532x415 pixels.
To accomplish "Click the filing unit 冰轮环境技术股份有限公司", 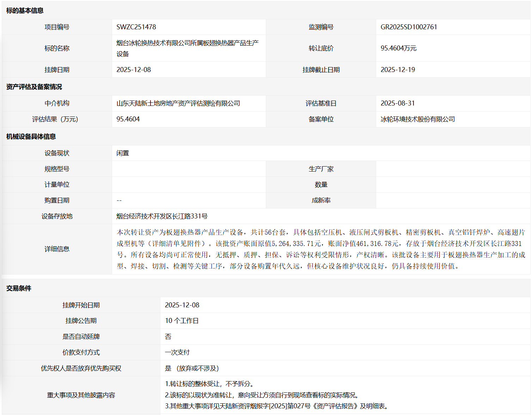I will [417, 119].
